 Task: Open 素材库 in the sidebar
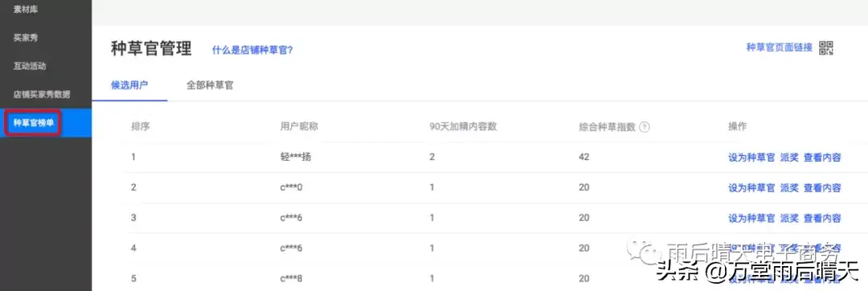26,10
